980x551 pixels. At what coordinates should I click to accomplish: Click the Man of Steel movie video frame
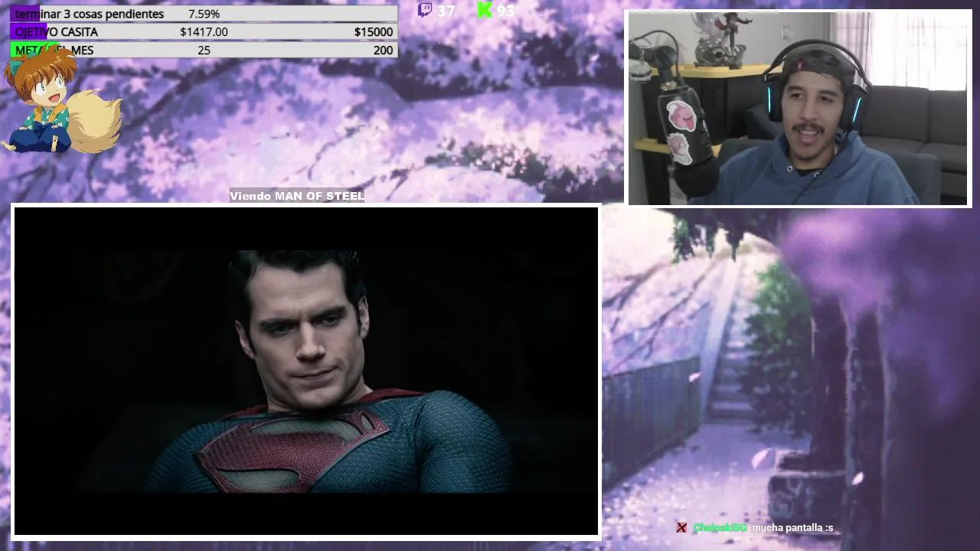306,371
